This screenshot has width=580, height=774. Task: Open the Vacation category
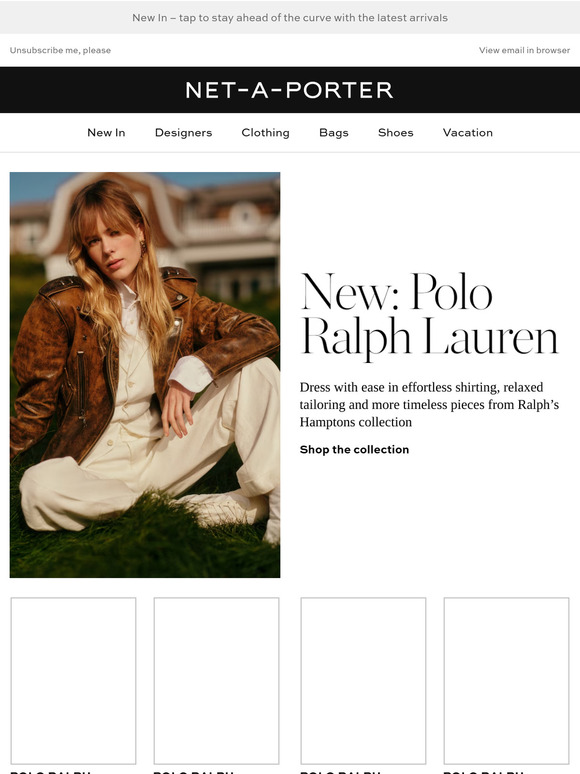tap(467, 132)
